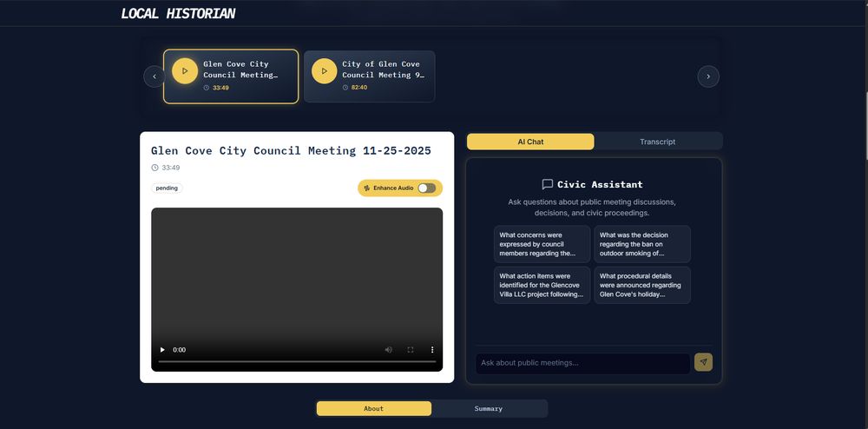Viewport: 868px width, 429px height.
Task: Ask suggested question about outdoor smoking ban
Action: tap(642, 244)
